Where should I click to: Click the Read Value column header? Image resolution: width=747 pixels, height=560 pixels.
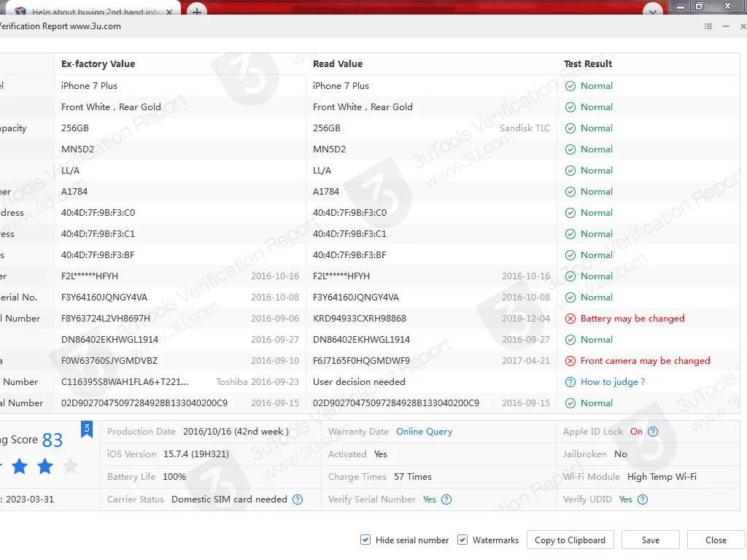337,64
